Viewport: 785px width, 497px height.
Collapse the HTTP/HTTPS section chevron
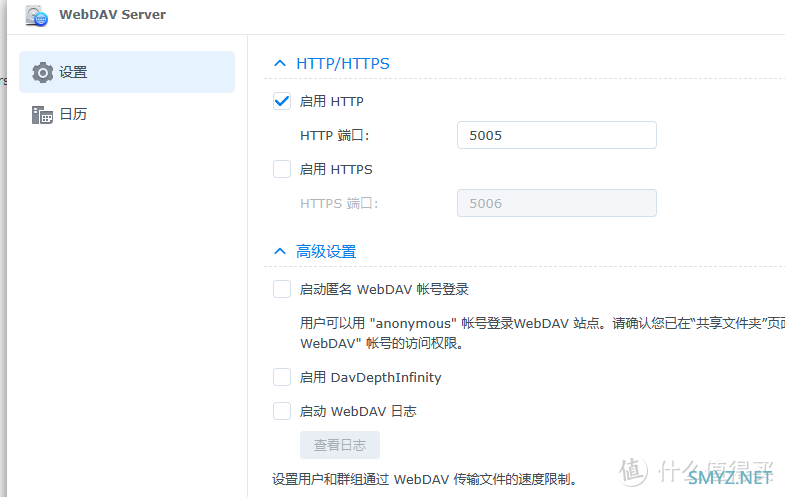coord(280,64)
